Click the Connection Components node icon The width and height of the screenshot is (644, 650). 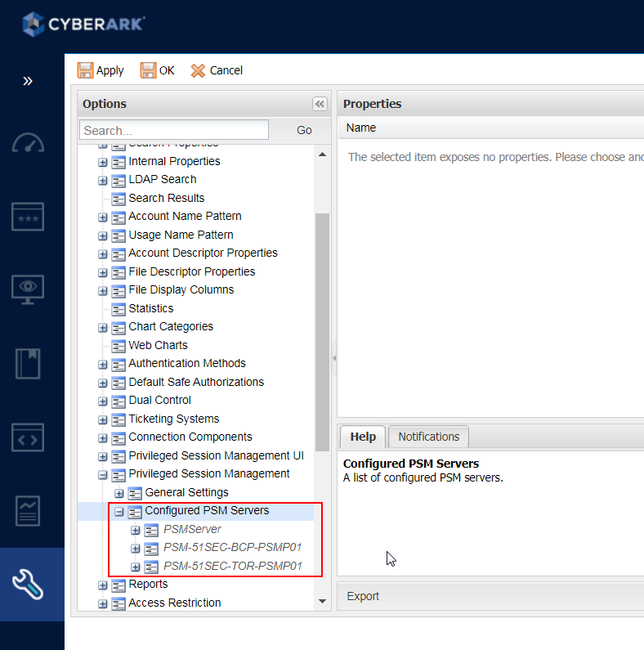(119, 438)
